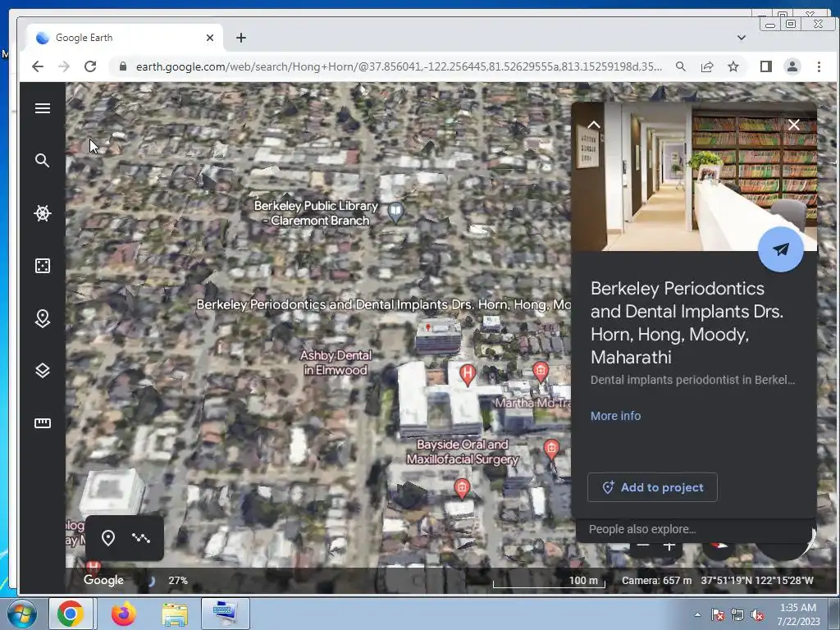Open the Google Earth hamburger menu
This screenshot has width=840, height=630.
point(43,108)
